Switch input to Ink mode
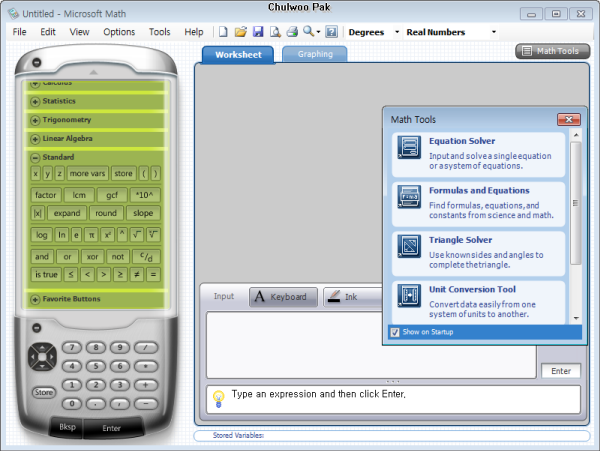This screenshot has height=451, width=600. pyautogui.click(x=352, y=297)
